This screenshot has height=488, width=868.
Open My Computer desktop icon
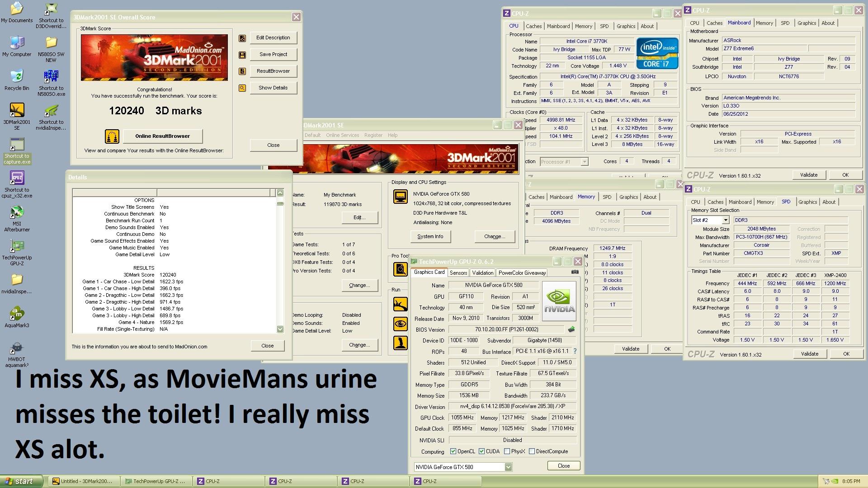pyautogui.click(x=17, y=46)
